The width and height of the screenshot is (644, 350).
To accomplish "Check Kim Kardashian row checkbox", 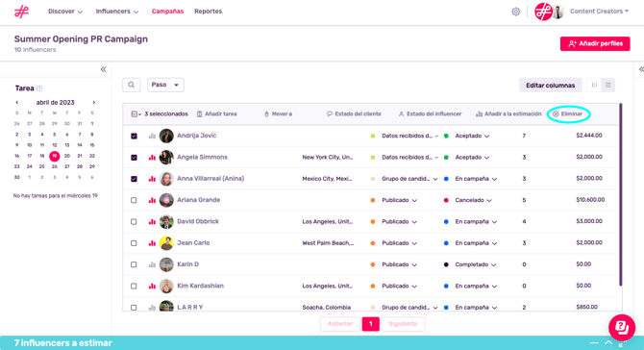I will 134,286.
